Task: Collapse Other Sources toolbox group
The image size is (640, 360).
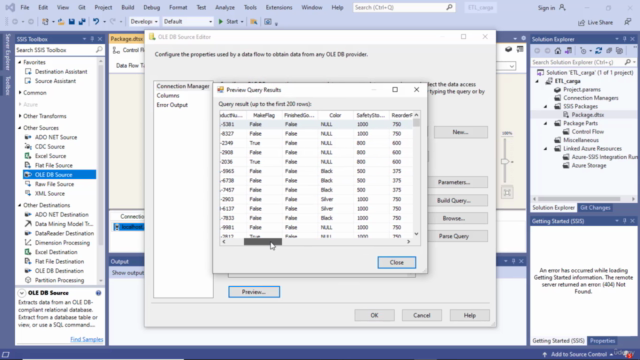Action: point(20,128)
